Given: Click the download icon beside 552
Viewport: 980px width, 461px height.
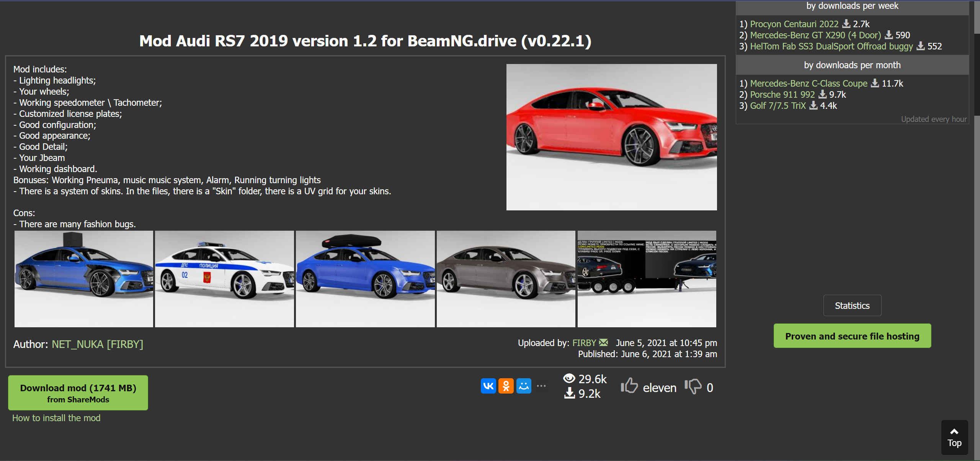Looking at the screenshot, I should click(921, 46).
